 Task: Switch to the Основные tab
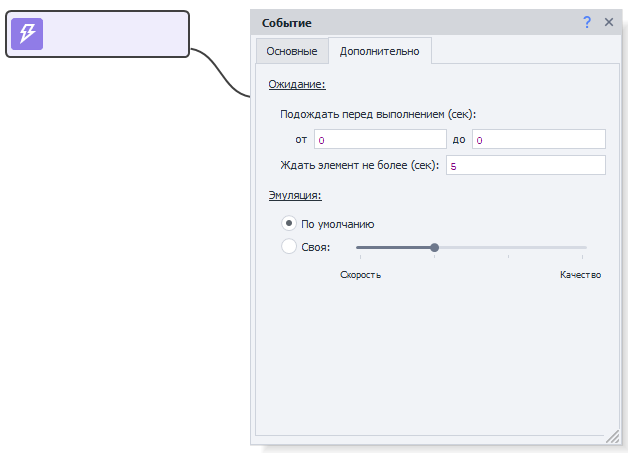tap(291, 51)
